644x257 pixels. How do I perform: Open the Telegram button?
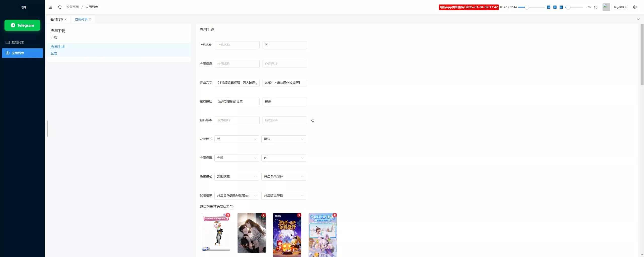tap(22, 25)
